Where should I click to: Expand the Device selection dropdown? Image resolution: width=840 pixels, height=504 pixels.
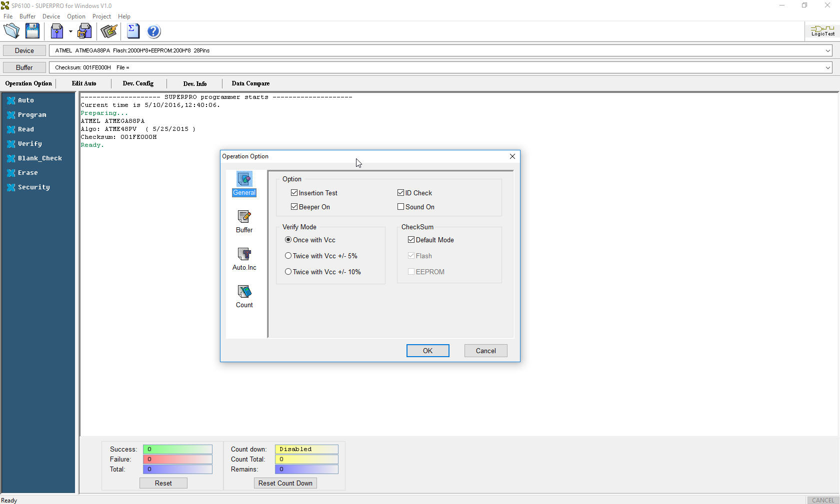pos(828,50)
